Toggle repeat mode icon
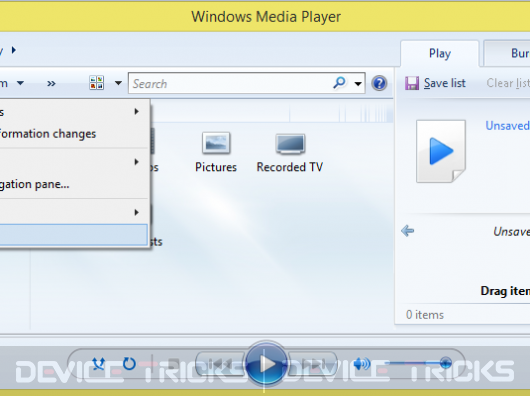The width and height of the screenshot is (530, 396). (129, 364)
